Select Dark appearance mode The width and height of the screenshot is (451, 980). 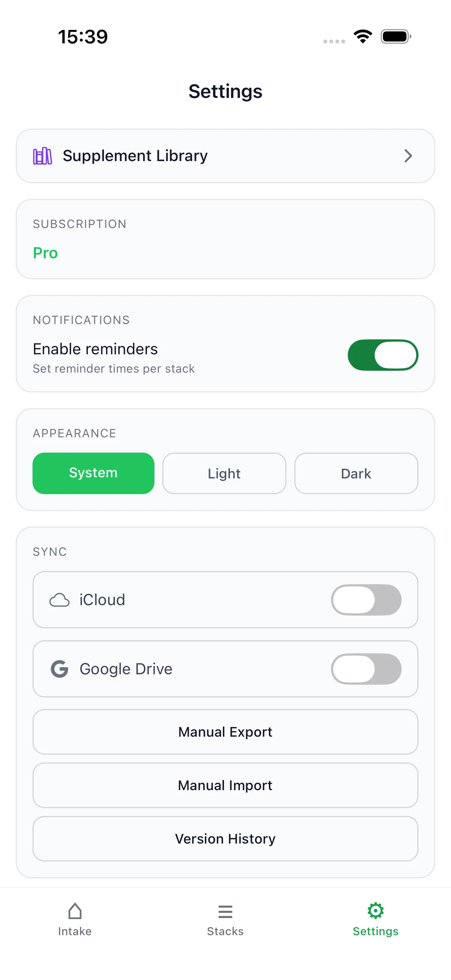[356, 473]
